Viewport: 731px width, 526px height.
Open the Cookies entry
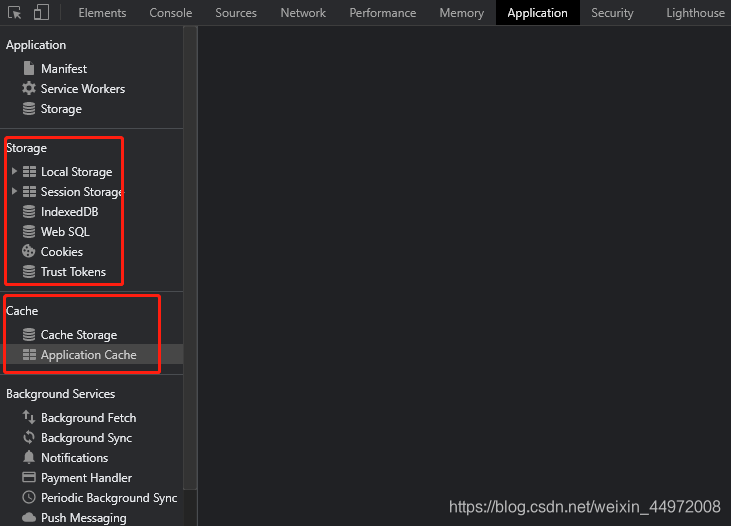point(62,252)
